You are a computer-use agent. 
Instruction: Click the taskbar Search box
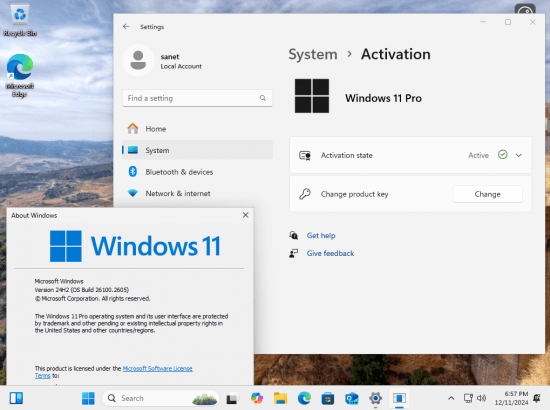(x=161, y=398)
